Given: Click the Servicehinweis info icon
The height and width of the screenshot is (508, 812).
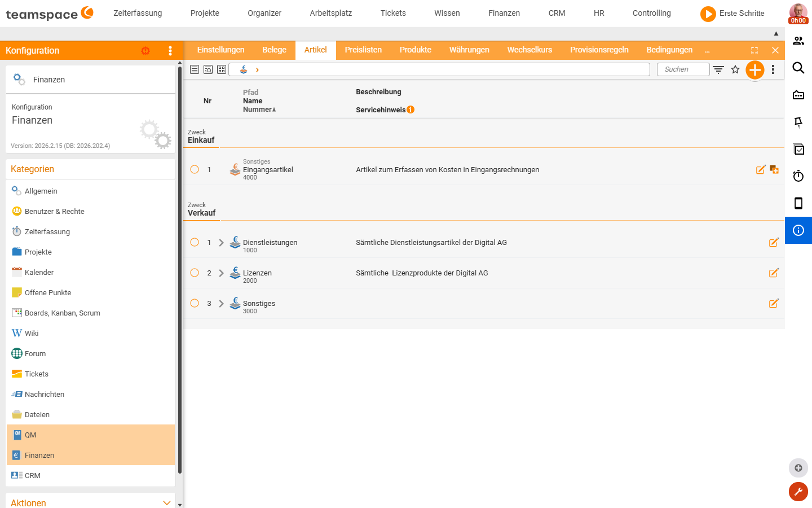Looking at the screenshot, I should 411,110.
